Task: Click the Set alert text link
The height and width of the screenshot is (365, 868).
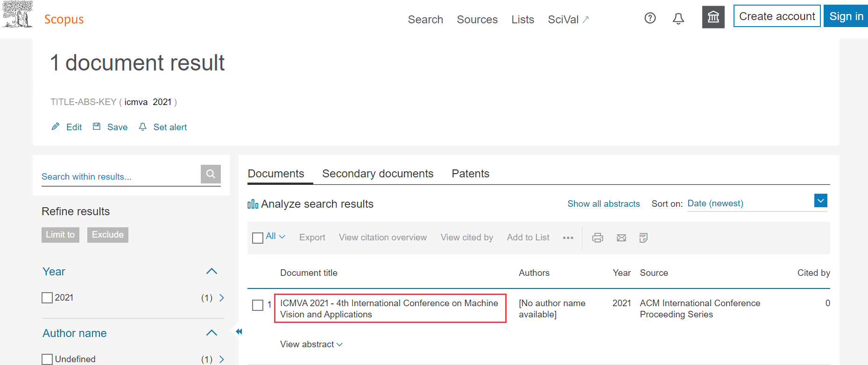Action: [x=170, y=127]
